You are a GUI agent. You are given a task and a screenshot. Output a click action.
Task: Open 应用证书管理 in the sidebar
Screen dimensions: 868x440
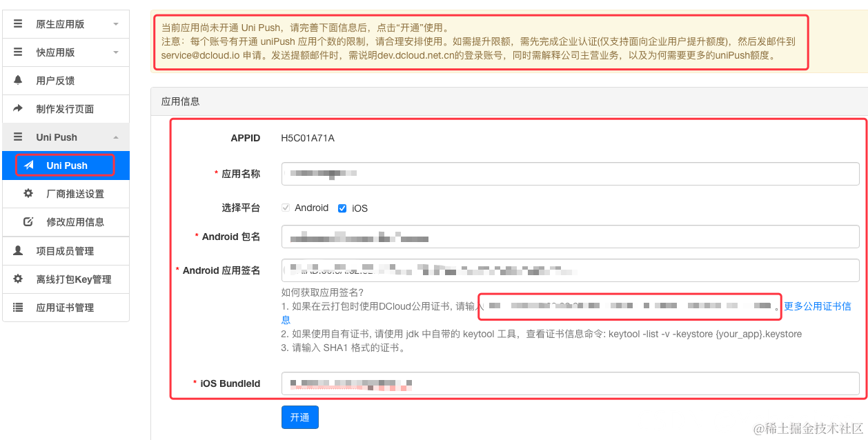(66, 308)
